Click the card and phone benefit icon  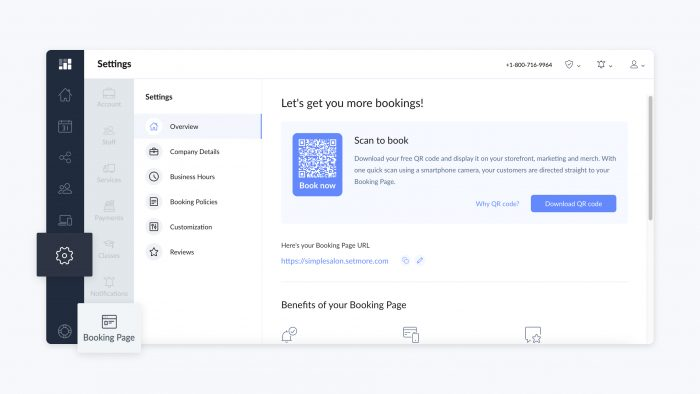click(411, 335)
